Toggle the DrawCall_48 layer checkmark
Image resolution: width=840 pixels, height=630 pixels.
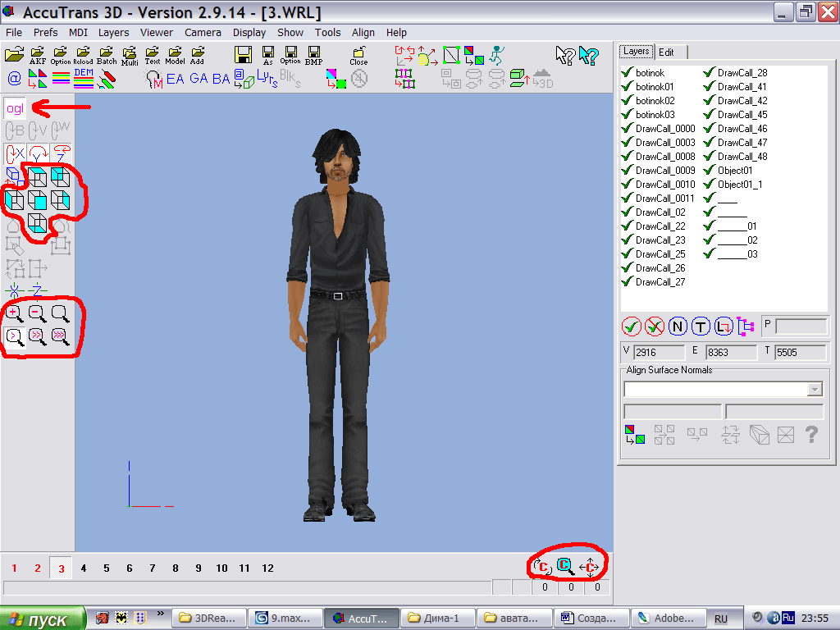click(710, 156)
